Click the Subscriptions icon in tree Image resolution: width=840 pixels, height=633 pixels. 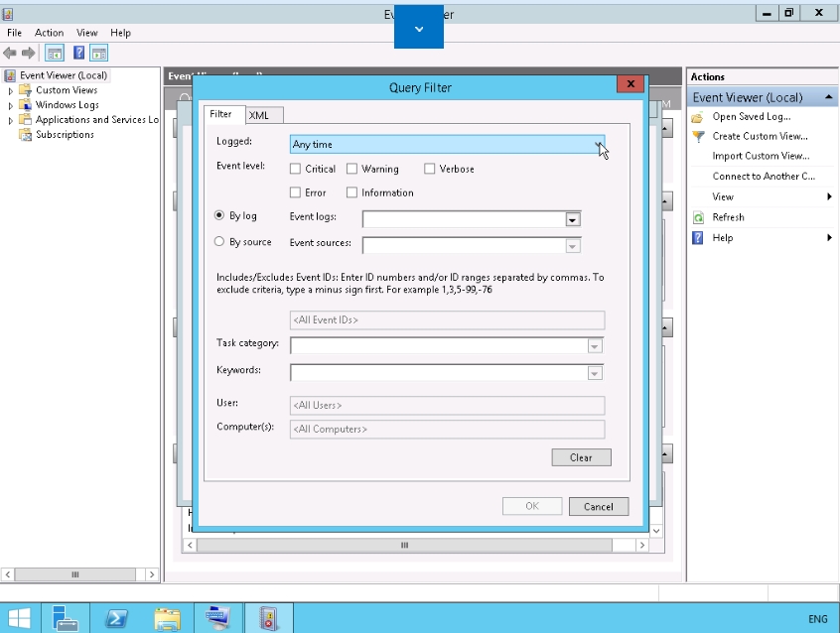(x=25, y=134)
